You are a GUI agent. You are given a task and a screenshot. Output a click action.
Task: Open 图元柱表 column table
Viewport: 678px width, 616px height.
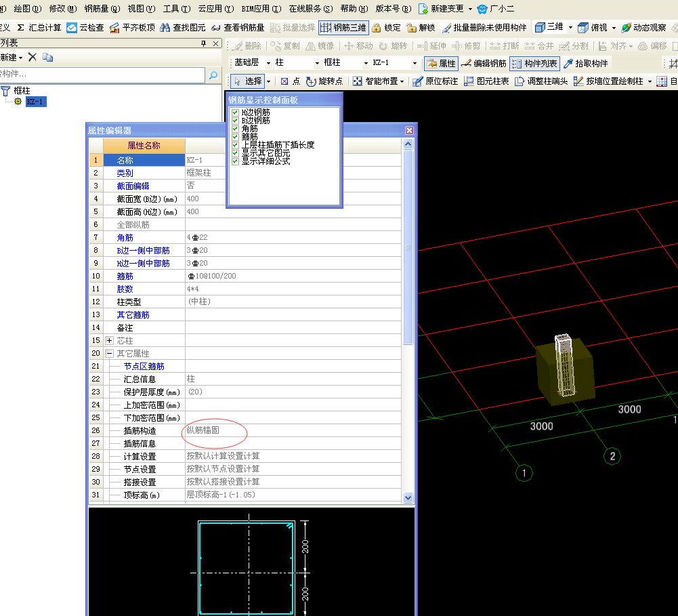point(486,81)
